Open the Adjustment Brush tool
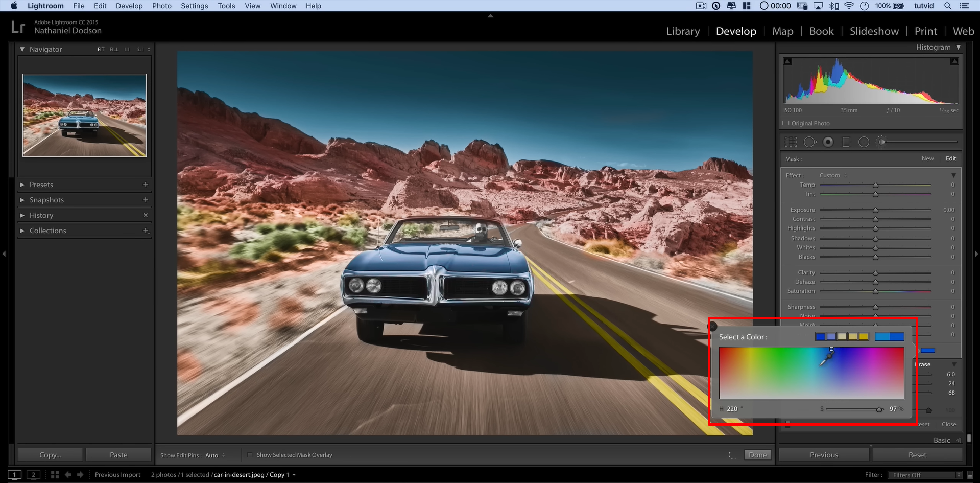 click(x=881, y=142)
